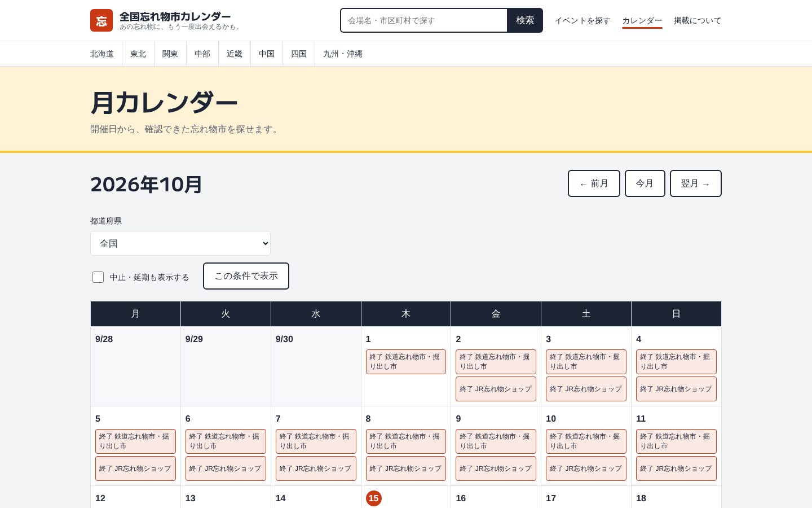Click the 月 weekday column header
This screenshot has height=508, width=812.
tap(135, 314)
